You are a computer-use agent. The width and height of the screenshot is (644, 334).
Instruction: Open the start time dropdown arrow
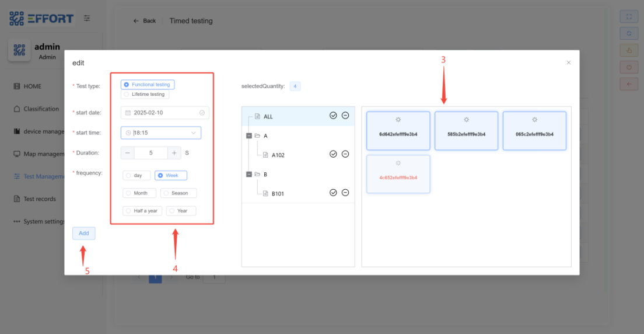tap(194, 133)
